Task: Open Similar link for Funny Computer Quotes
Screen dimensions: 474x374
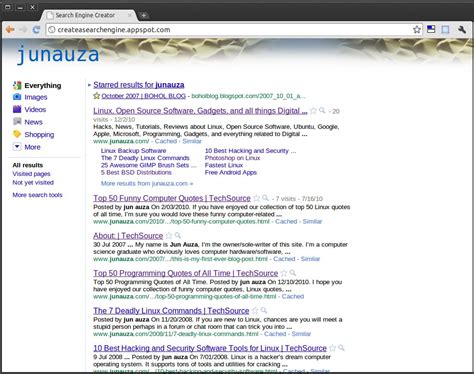Action: 312,222
